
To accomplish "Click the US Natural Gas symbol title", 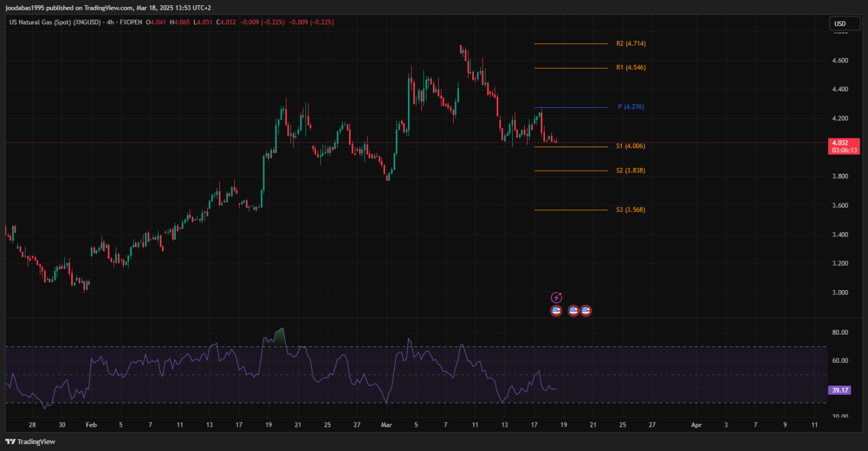I will [55, 22].
